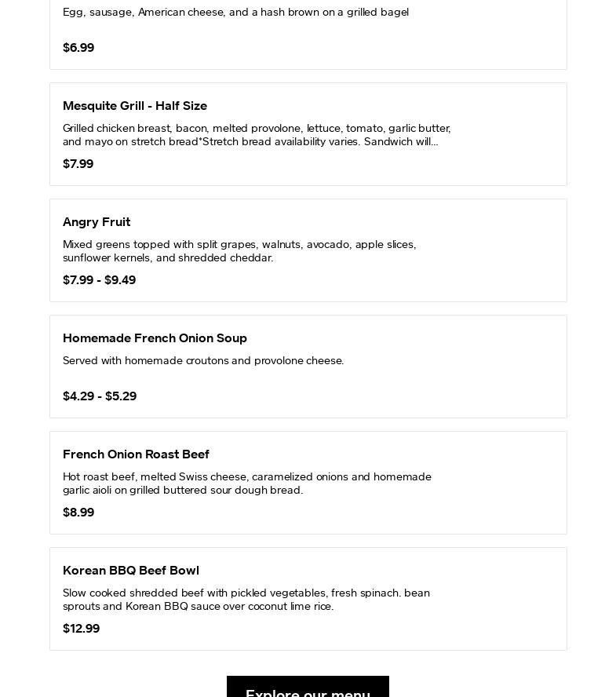The width and height of the screenshot is (616, 697).
Task: Click the egg, sausage, American cheese bagel description
Action: tap(235, 13)
